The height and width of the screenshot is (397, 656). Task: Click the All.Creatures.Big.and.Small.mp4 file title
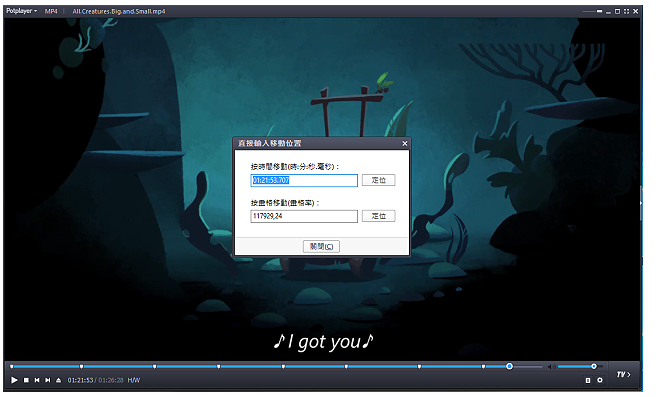[119, 11]
